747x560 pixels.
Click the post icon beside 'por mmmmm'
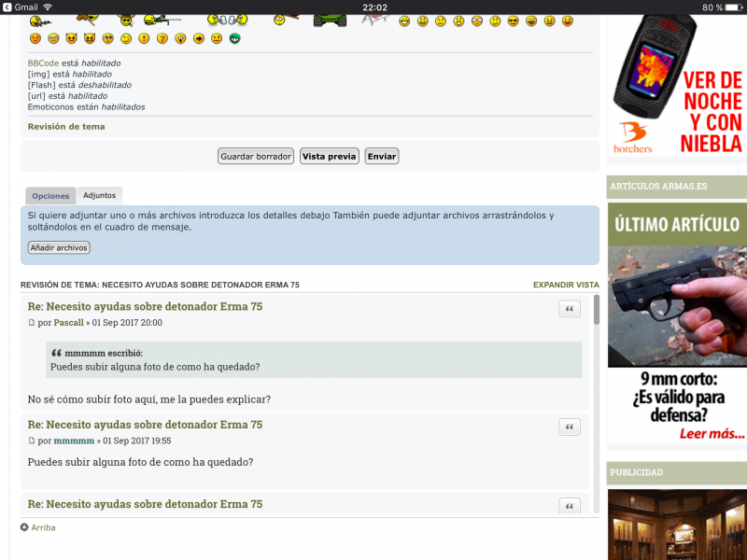32,441
